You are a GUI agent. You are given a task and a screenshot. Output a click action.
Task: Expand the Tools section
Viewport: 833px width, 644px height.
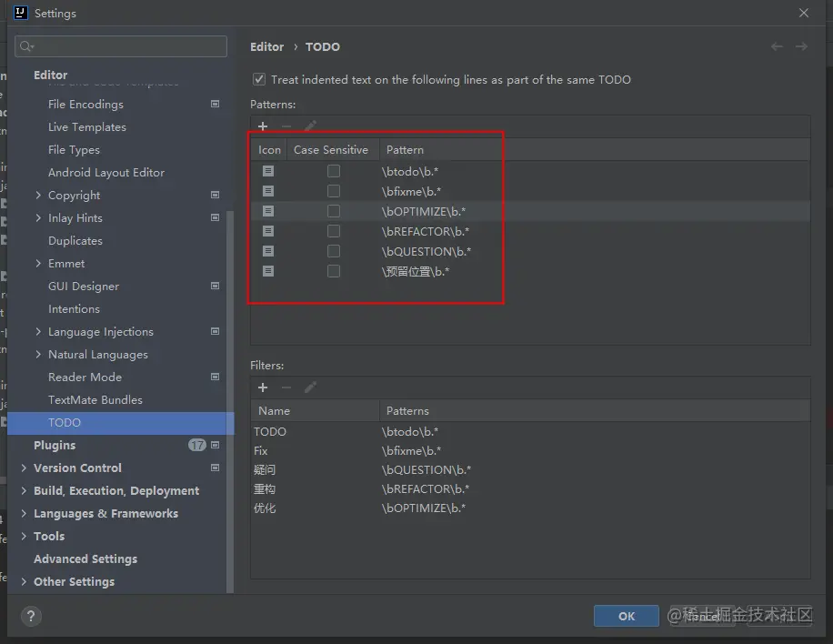pos(24,536)
